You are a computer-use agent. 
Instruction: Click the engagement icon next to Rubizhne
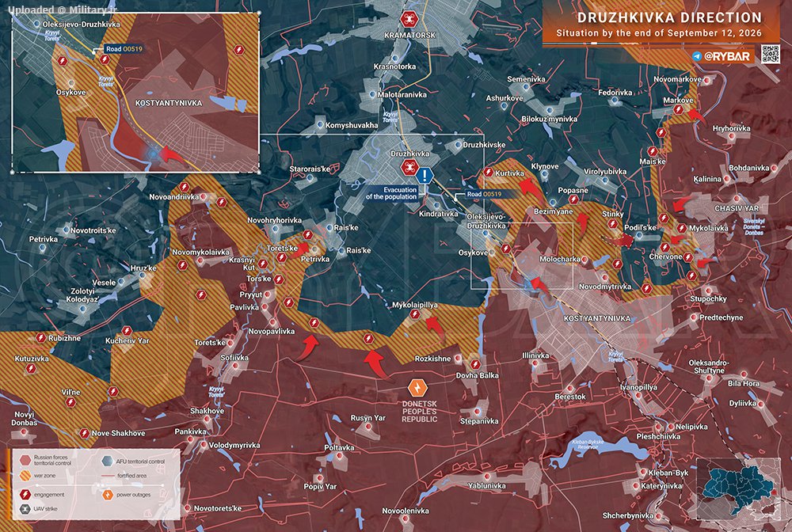[x=41, y=338]
